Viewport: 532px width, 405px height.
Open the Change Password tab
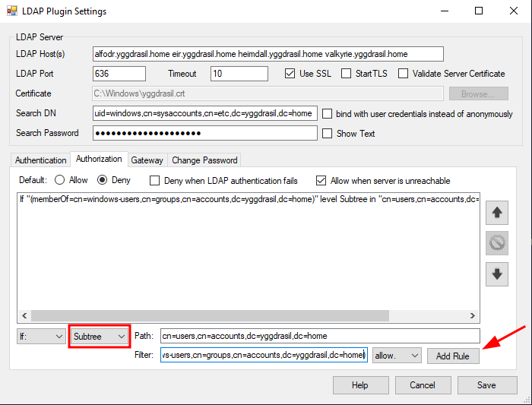(204, 160)
